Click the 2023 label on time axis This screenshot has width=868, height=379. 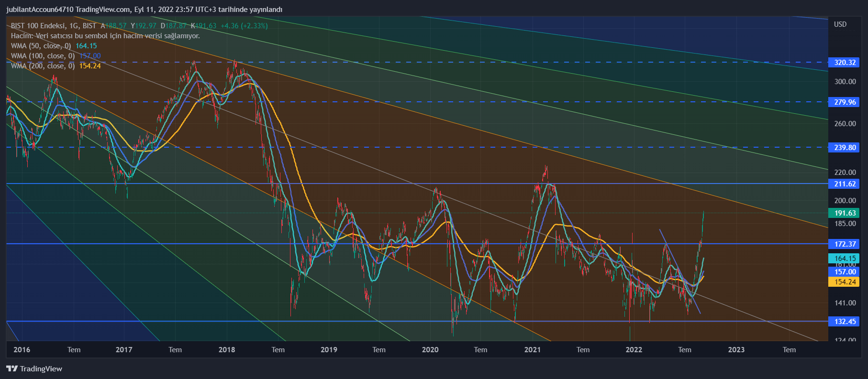[736, 350]
